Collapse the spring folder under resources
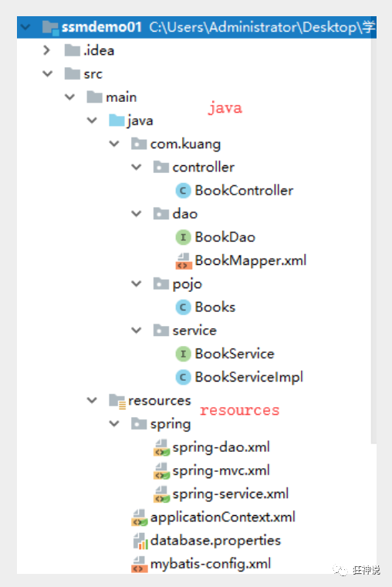The image size is (392, 587). pos(114,424)
